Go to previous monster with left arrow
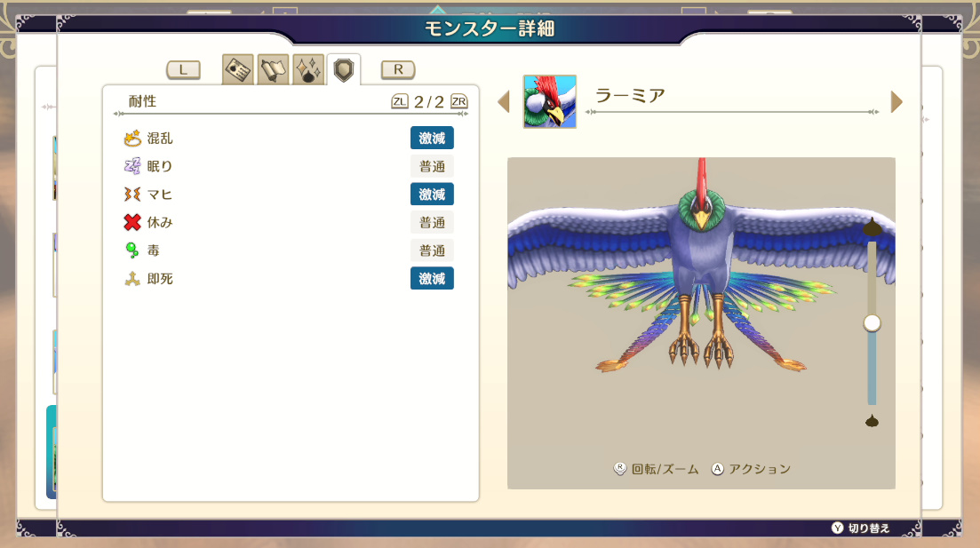The image size is (980, 548). [x=504, y=102]
